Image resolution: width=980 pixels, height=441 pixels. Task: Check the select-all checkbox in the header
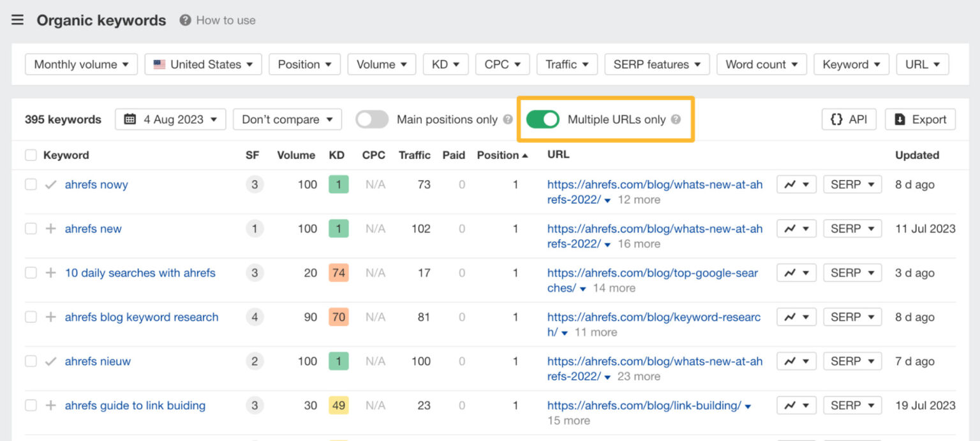tap(31, 154)
